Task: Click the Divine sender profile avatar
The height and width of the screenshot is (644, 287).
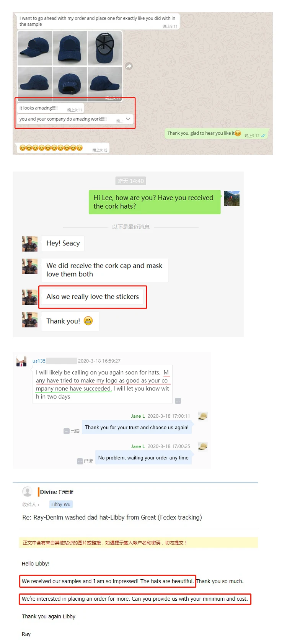Action: point(27,492)
